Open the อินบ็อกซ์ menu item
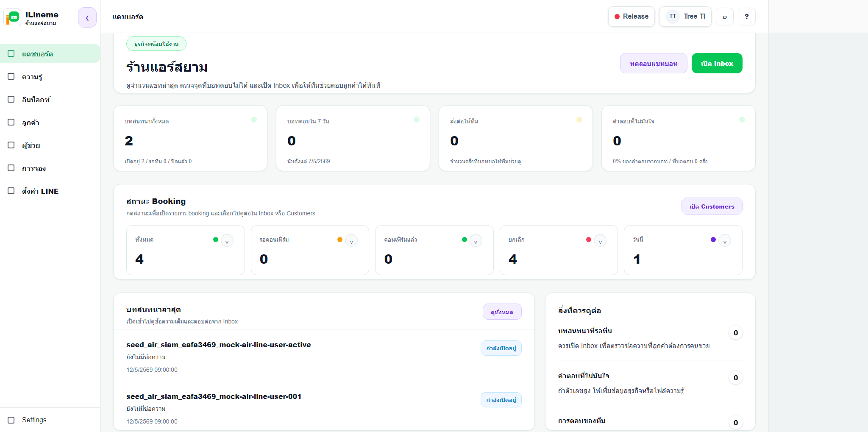868x432 pixels. pos(50,99)
